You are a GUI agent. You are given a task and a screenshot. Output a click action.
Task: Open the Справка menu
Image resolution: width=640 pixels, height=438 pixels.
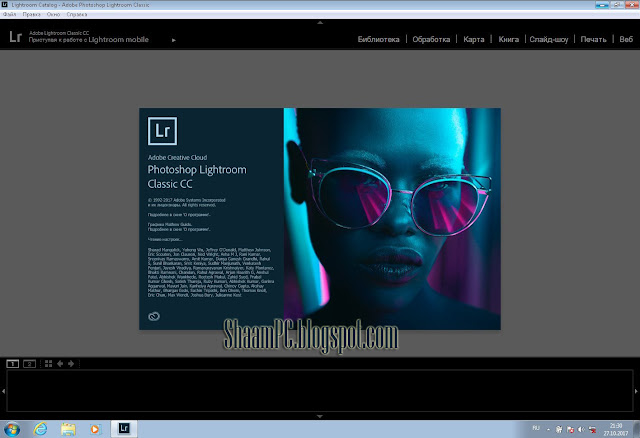77,14
